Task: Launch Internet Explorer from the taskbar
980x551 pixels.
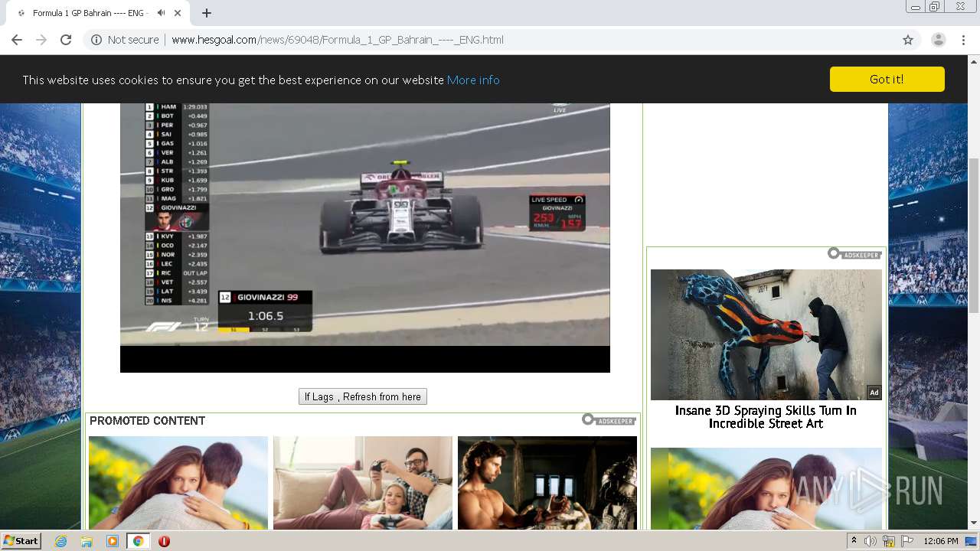Action: tap(60, 541)
